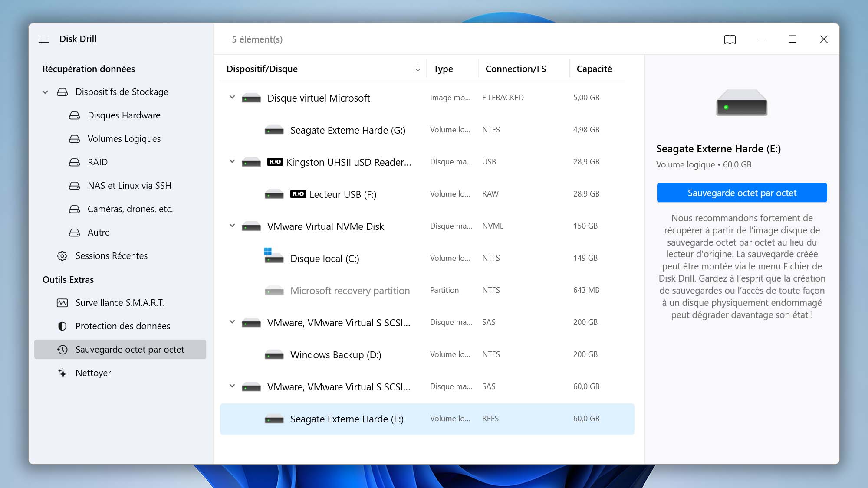Select Caméras, drones, etc. category
The height and width of the screenshot is (488, 868).
pos(130,209)
